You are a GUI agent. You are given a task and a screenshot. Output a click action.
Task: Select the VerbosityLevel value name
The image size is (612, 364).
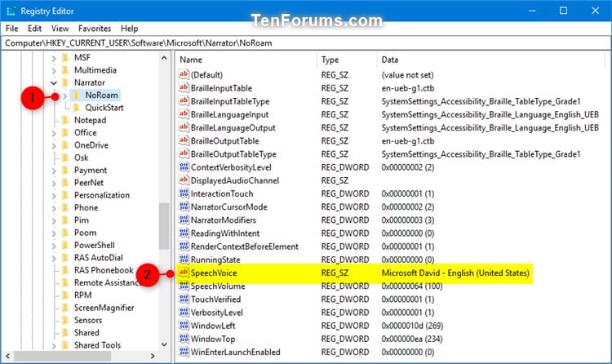coord(216,313)
